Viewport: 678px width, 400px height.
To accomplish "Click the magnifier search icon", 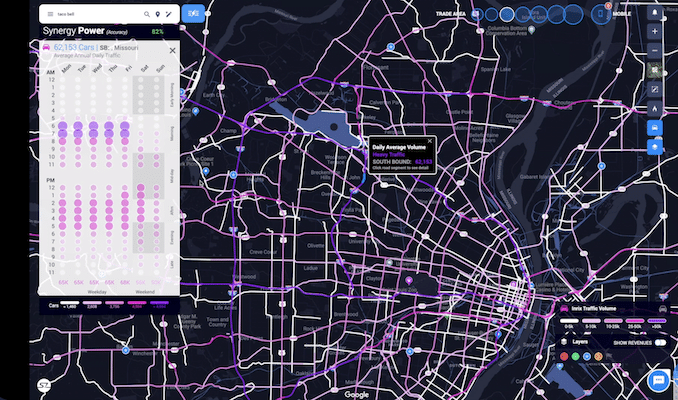I will [x=147, y=14].
